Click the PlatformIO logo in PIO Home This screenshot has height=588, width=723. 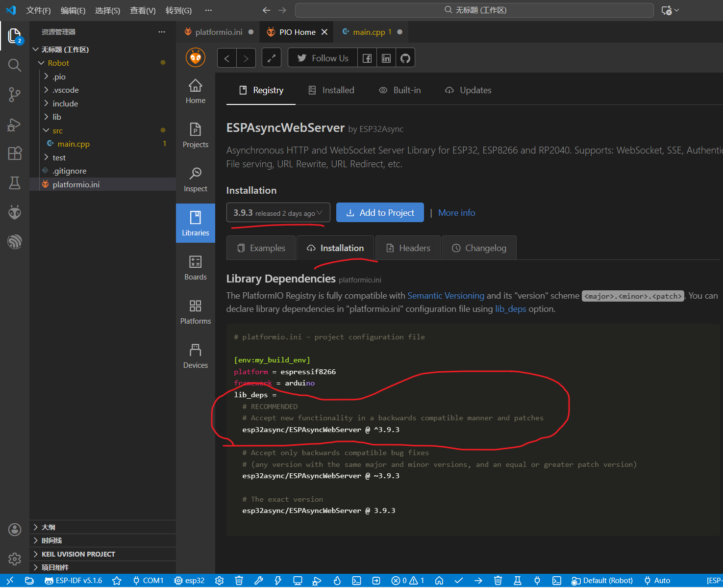click(x=196, y=57)
